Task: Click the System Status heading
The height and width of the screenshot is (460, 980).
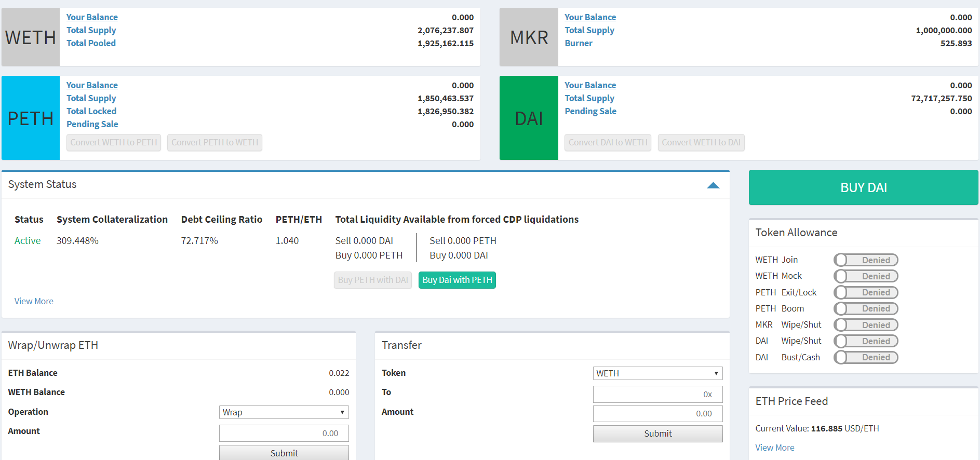Action: pos(42,184)
